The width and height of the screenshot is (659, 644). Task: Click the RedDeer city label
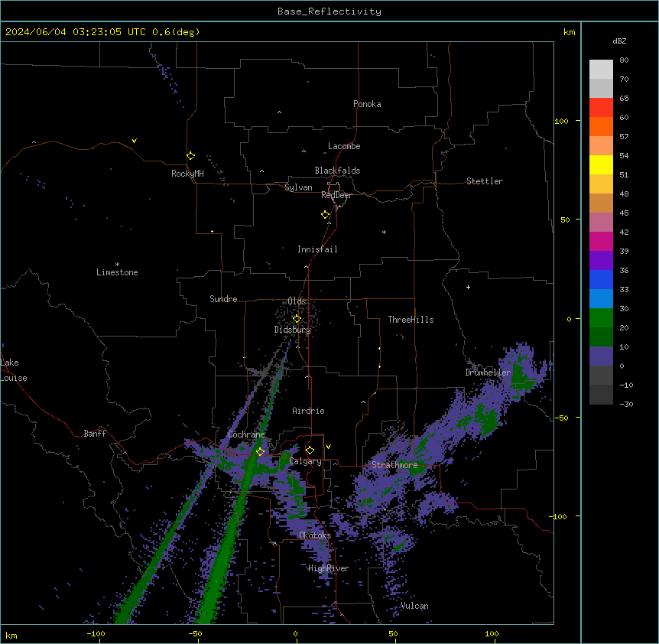point(336,195)
